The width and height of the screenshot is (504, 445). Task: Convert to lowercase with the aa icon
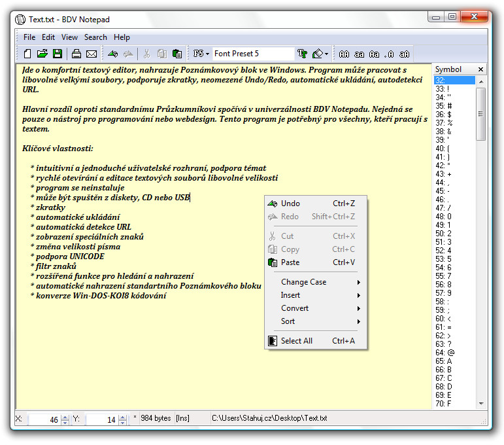tap(359, 54)
